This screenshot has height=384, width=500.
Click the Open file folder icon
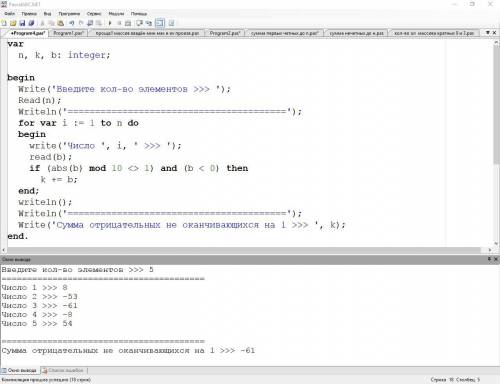[13, 23]
